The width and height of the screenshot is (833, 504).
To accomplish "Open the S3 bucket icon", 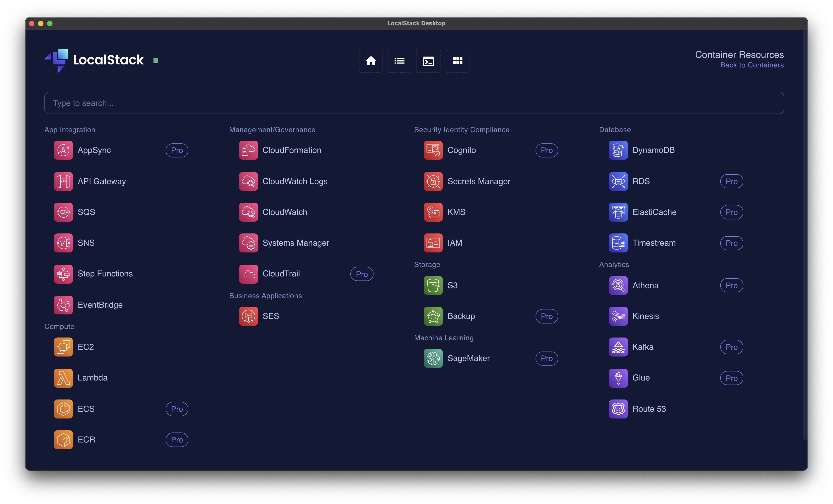I will pos(433,285).
